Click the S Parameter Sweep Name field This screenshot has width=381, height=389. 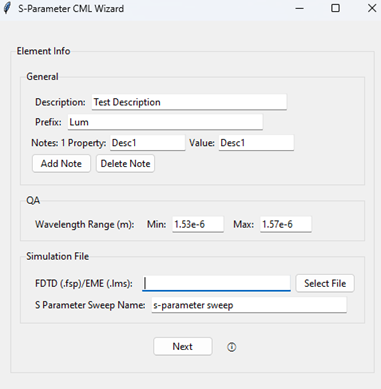click(249, 305)
